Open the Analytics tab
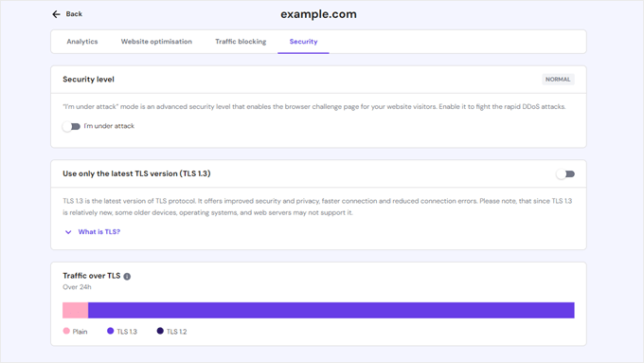 tap(82, 42)
